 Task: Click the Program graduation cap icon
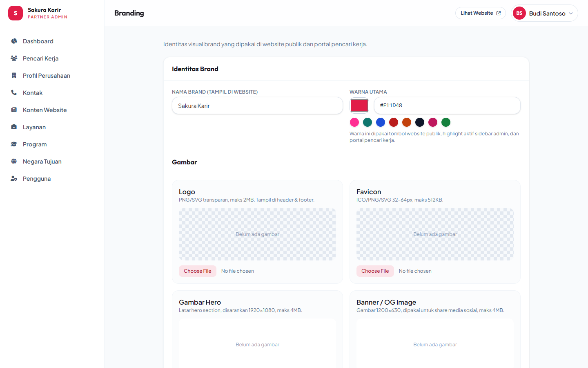coord(14,144)
